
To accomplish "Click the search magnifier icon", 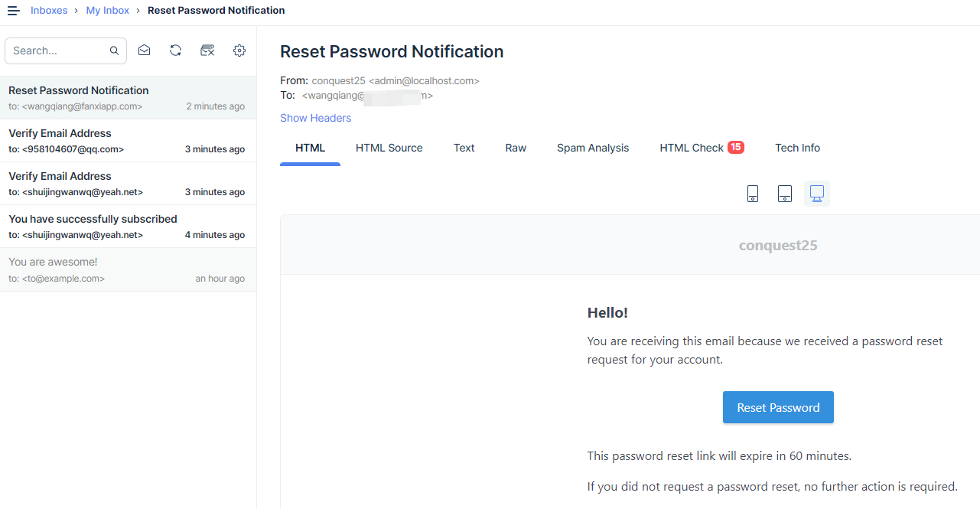I will (114, 51).
